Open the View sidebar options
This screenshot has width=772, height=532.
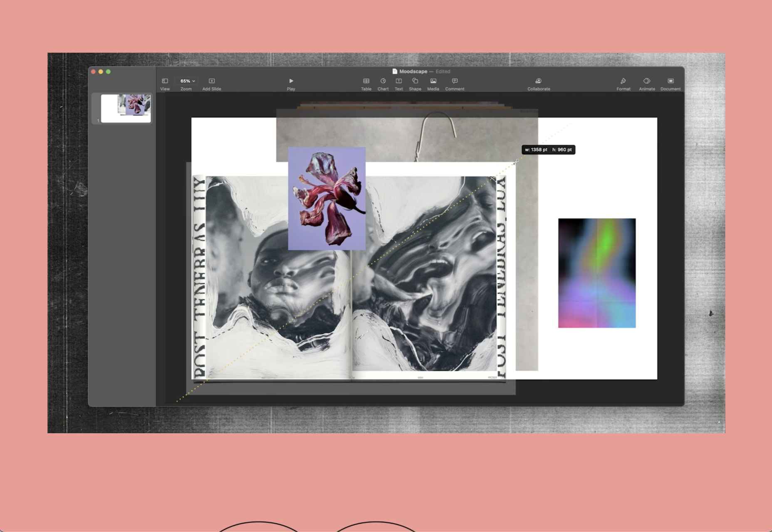tap(165, 84)
